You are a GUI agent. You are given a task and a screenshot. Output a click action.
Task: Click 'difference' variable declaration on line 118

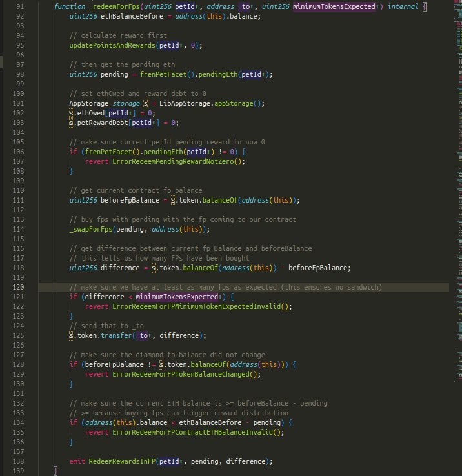120,268
